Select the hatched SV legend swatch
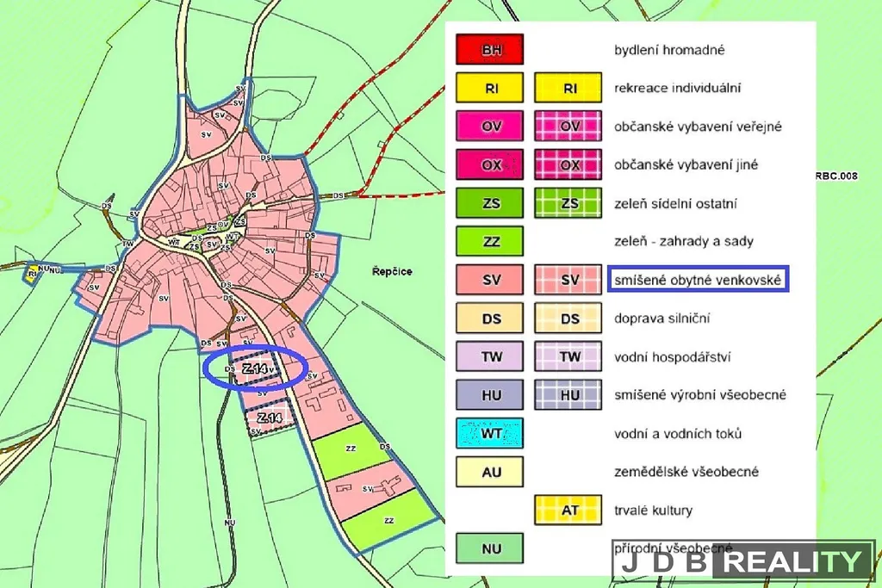Viewport: 882px width, 588px height. coord(569,280)
